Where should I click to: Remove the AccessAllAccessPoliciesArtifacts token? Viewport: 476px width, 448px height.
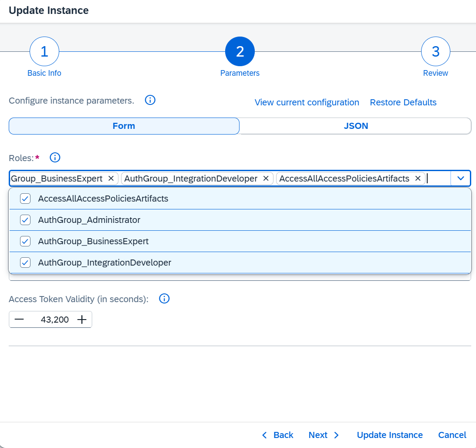pos(418,179)
